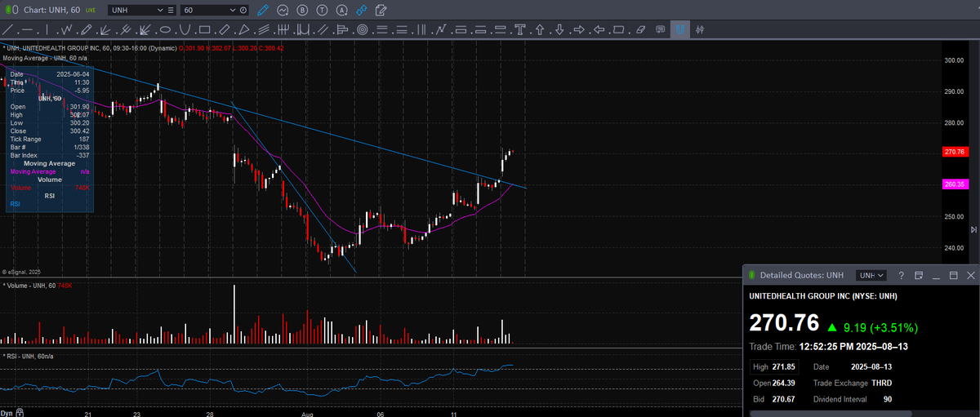
Task: Select the triangle drawing tool
Action: (x=243, y=30)
